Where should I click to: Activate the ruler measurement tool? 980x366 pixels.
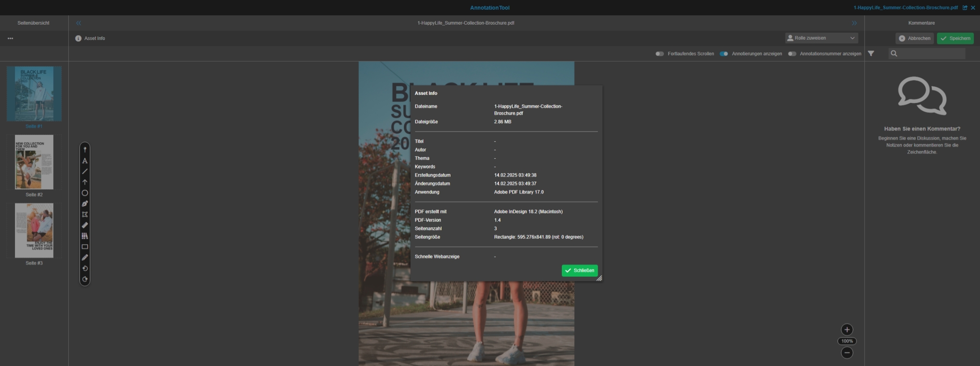(85, 225)
